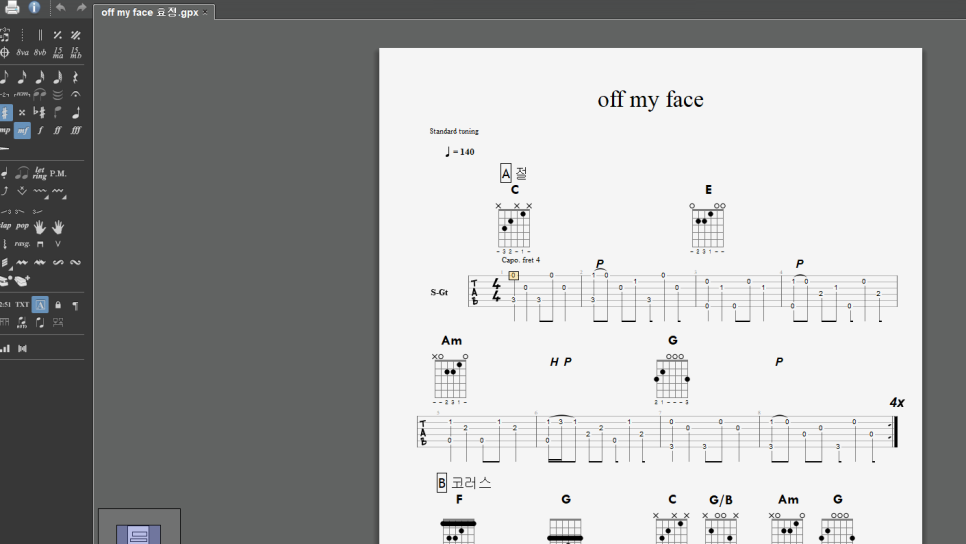The width and height of the screenshot is (966, 544).
Task: Click the F chord name in section B
Action: click(x=459, y=500)
